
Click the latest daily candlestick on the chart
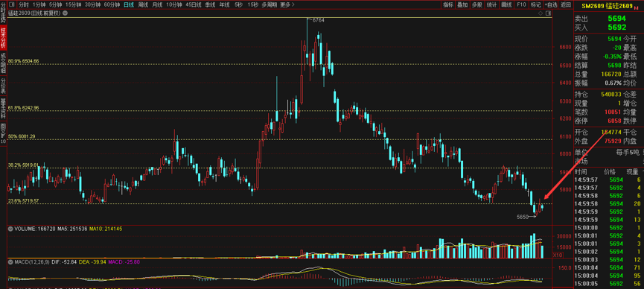point(542,207)
